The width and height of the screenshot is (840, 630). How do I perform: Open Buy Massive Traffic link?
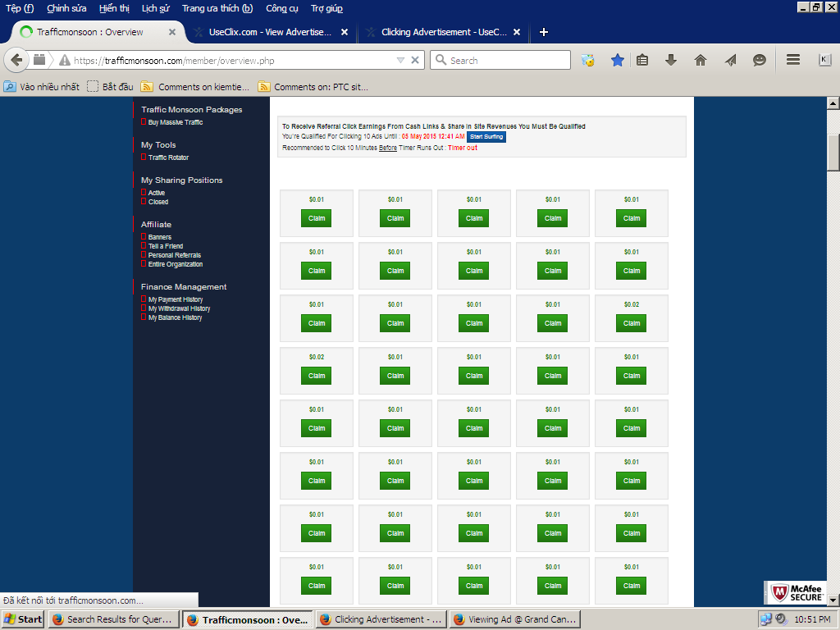tap(176, 122)
